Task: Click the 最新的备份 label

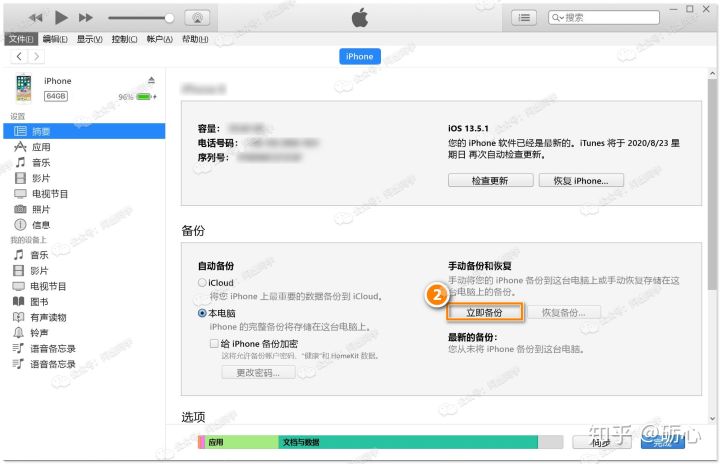Action: point(472,337)
